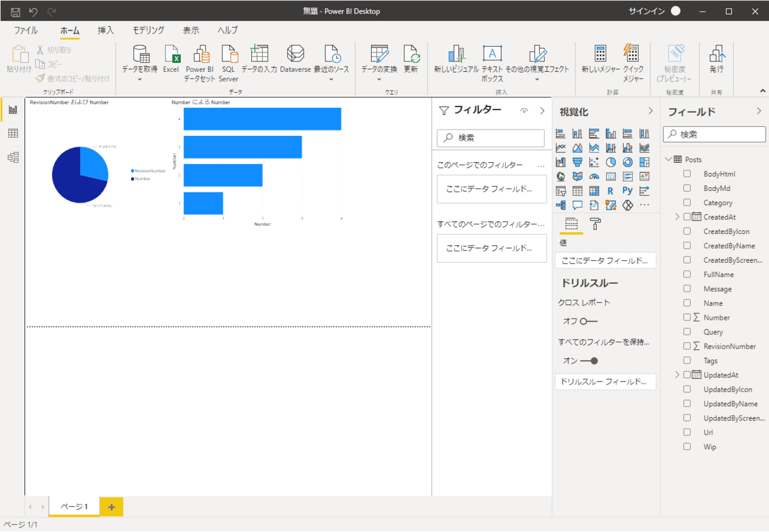The width and height of the screenshot is (769, 532).
Task: Switch to the モデリング ribbon tab
Action: 149,30
